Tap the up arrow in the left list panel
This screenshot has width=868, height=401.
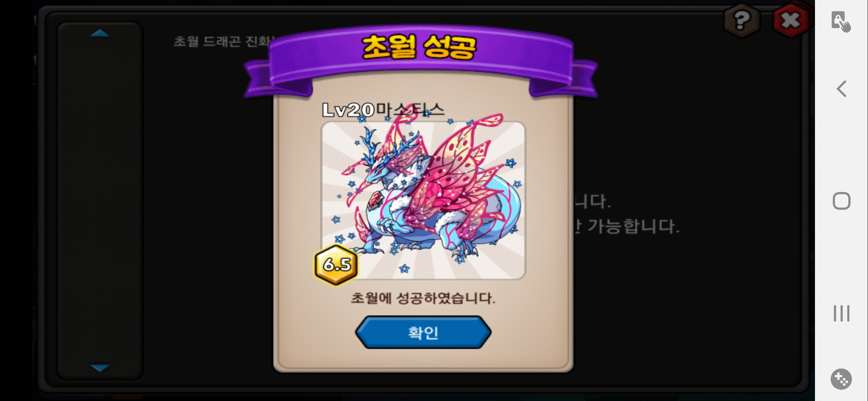[x=100, y=33]
